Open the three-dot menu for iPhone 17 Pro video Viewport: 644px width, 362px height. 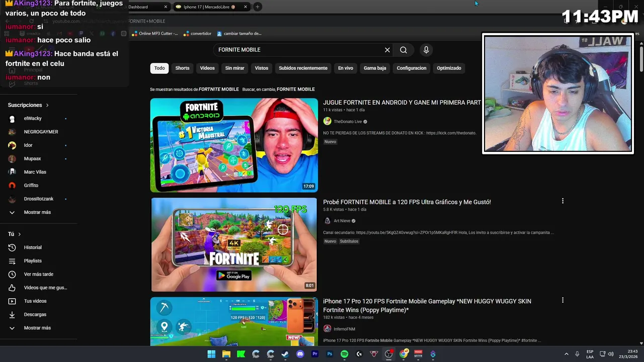pos(562,301)
